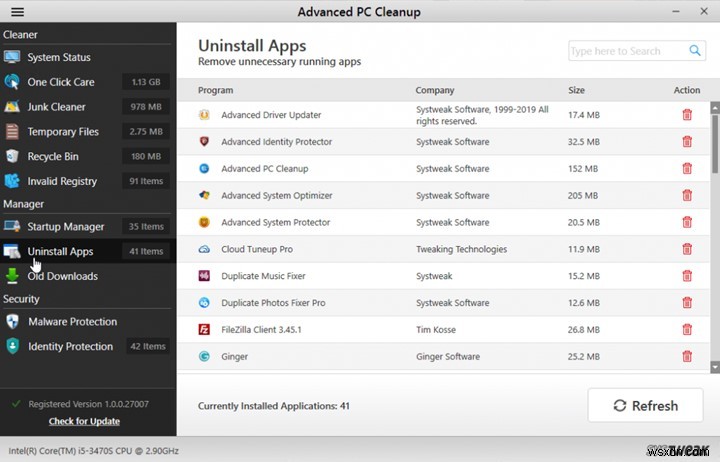Click the Refresh button
The image size is (721, 462).
pyautogui.click(x=645, y=405)
